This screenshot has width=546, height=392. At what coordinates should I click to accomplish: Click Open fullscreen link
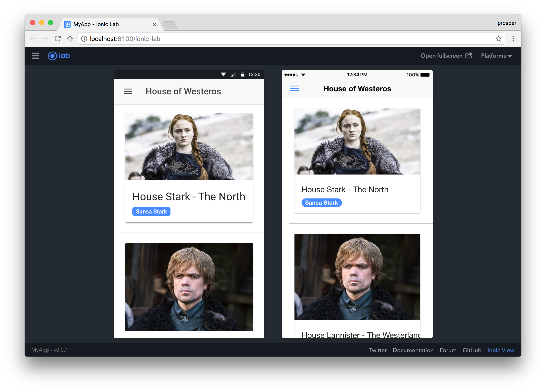[446, 56]
